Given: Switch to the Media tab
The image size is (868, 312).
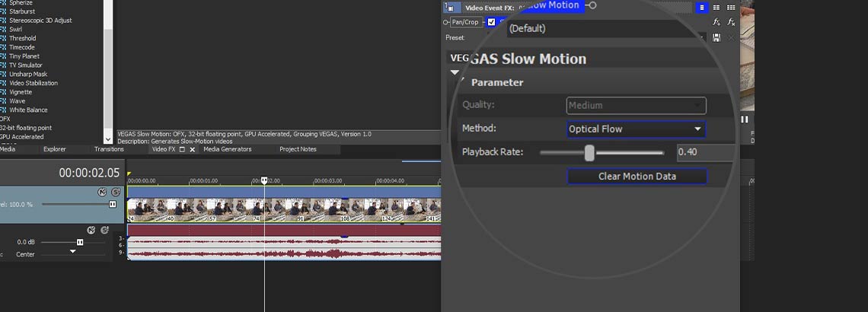Looking at the screenshot, I should coord(8,149).
